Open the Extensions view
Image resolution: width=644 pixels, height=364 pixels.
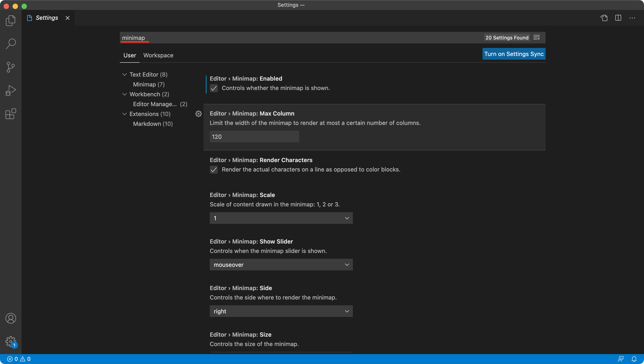[x=11, y=114]
